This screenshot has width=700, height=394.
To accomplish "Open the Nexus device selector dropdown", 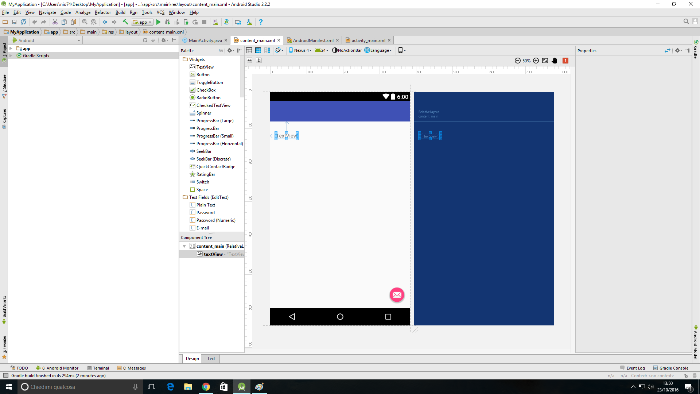I will coord(300,50).
